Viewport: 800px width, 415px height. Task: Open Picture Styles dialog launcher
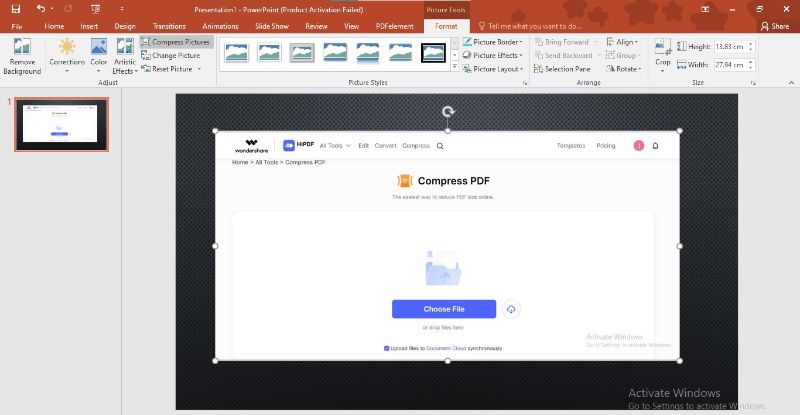coord(524,83)
